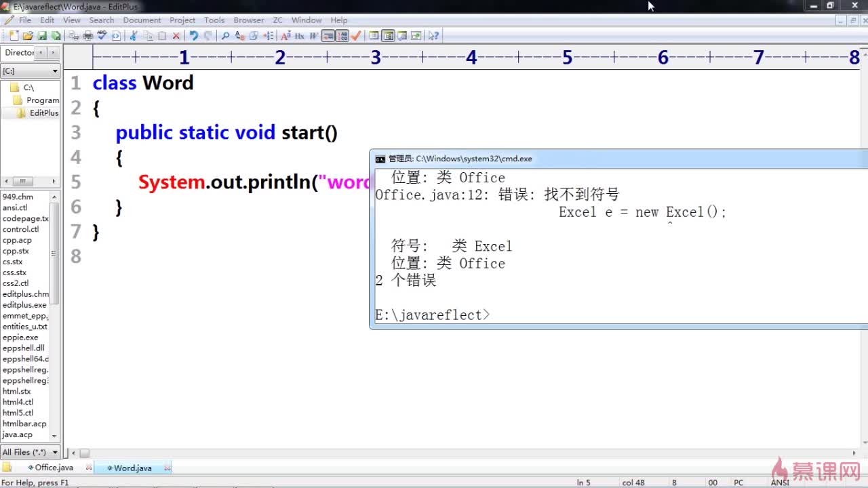Click the Cut scissors icon
The height and width of the screenshot is (488, 868).
(133, 35)
